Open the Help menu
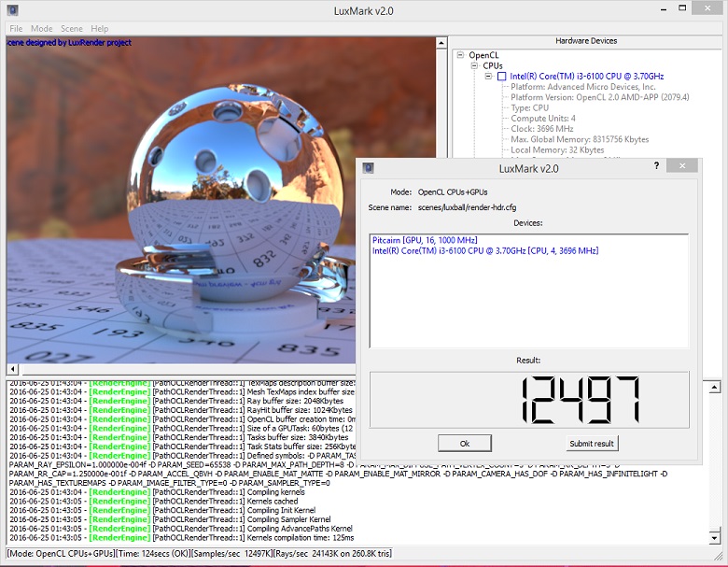Screen dimensions: 728x567 [x=99, y=28]
